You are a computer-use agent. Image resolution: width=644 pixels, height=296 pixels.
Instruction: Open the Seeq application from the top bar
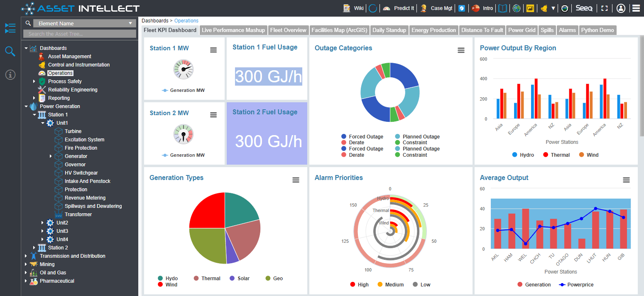(584, 8)
